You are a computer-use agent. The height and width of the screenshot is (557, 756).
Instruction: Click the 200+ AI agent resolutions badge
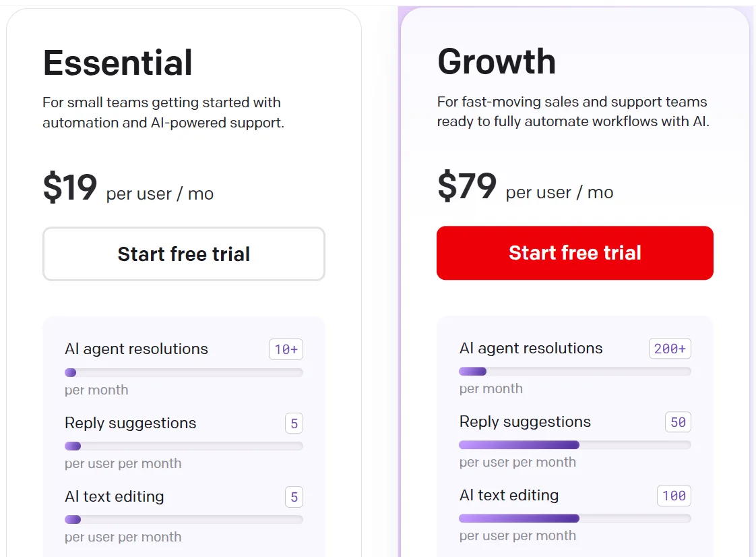pos(670,349)
